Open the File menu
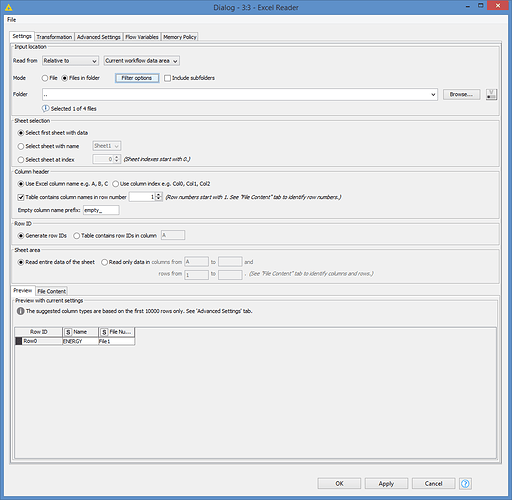The width and height of the screenshot is (512, 500). (x=11, y=20)
